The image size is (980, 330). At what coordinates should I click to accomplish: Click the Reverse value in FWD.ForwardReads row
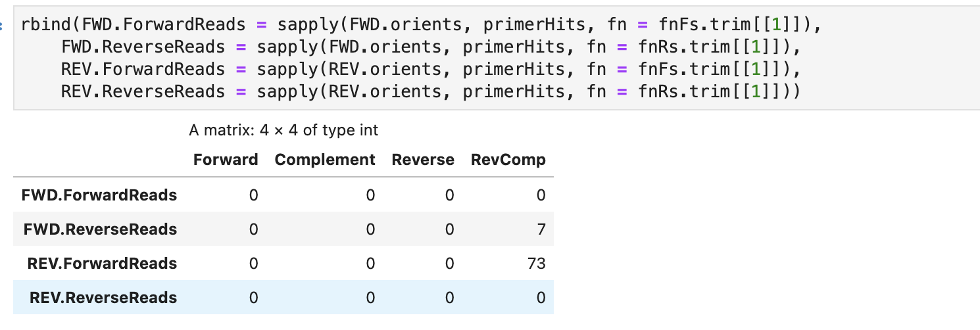(450, 195)
